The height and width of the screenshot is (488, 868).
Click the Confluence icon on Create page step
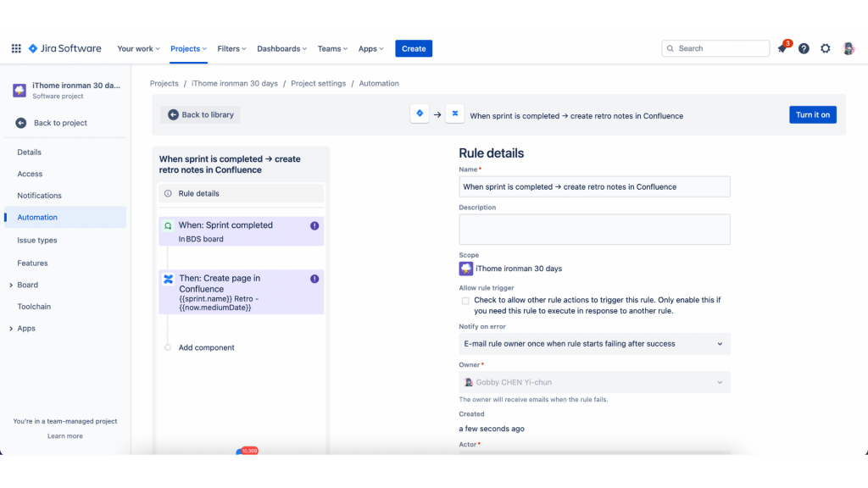pos(168,279)
